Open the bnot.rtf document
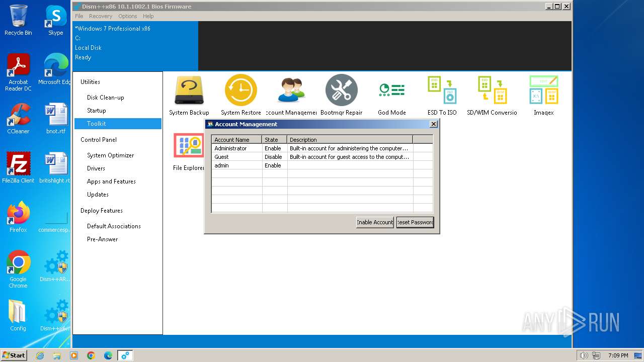644x362 pixels. [56, 119]
